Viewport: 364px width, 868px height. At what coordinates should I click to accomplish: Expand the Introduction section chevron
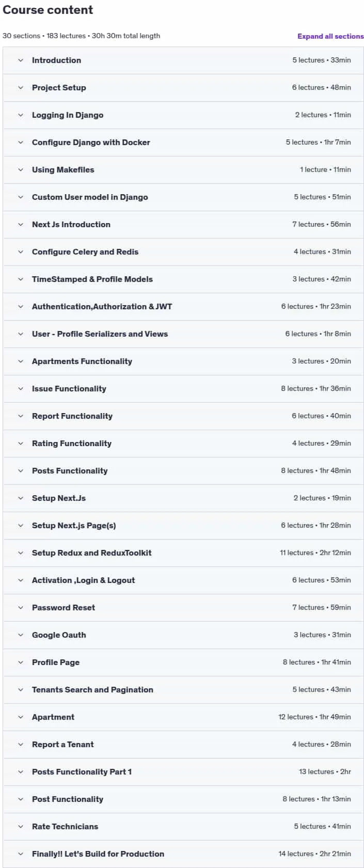(21, 60)
